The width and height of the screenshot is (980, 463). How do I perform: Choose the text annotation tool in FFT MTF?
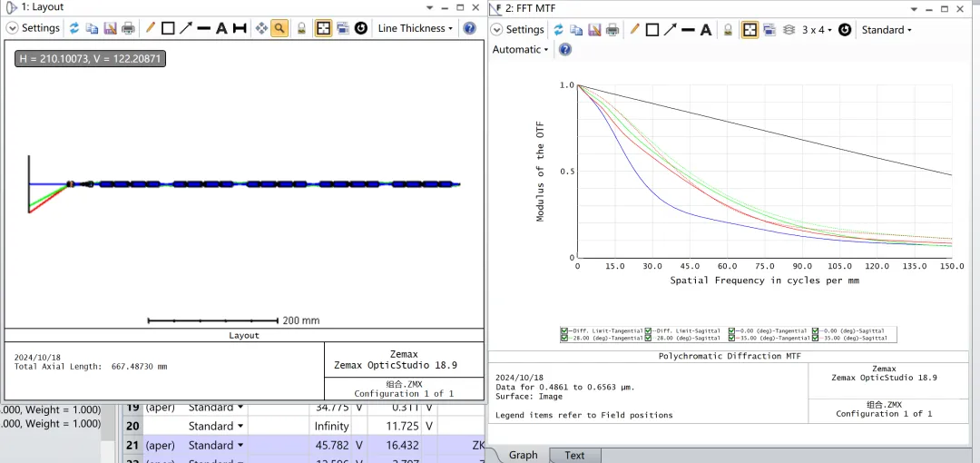[706, 30]
